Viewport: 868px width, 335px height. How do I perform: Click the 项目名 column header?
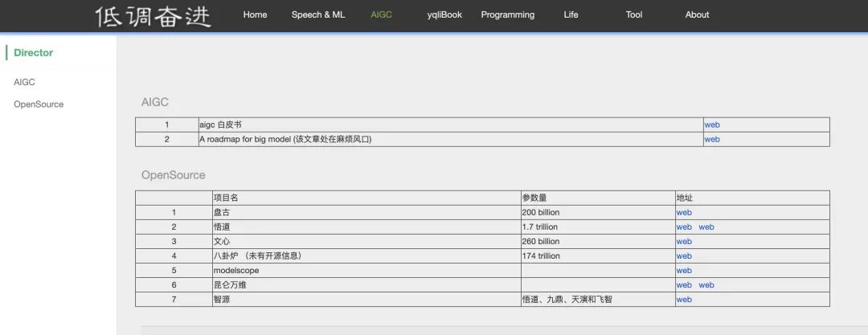click(x=366, y=198)
